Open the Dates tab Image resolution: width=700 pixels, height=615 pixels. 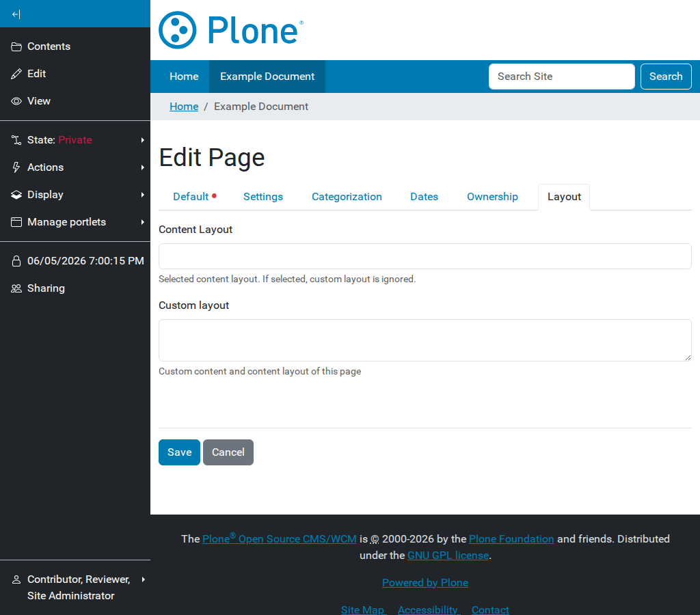pyautogui.click(x=424, y=197)
